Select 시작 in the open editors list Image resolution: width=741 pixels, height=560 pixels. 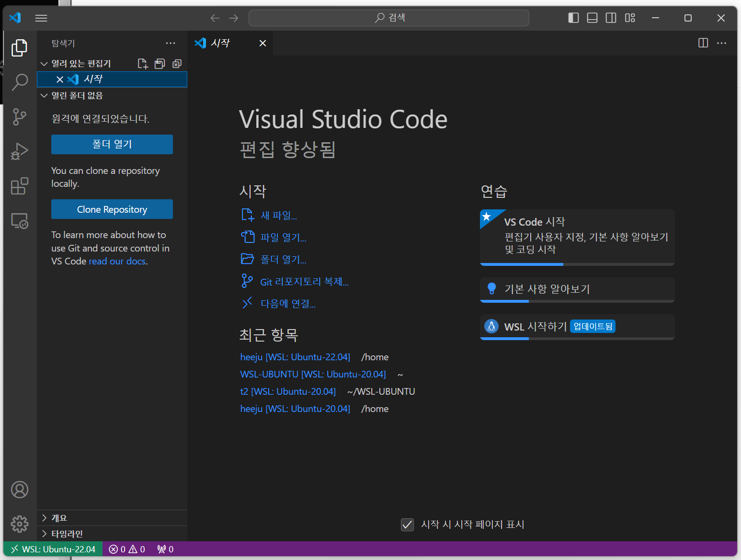click(112, 80)
